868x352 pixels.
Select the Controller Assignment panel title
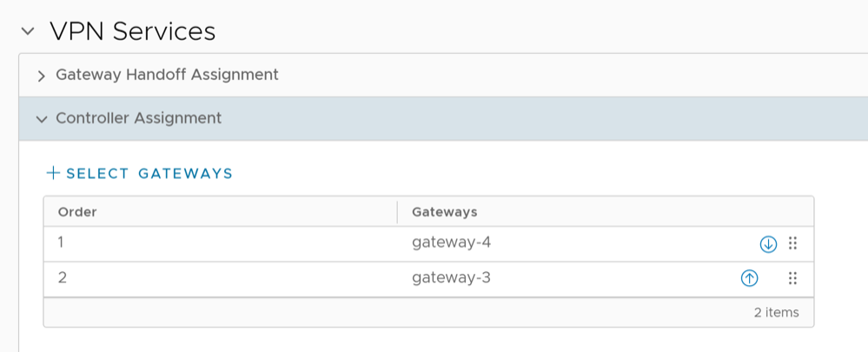138,117
